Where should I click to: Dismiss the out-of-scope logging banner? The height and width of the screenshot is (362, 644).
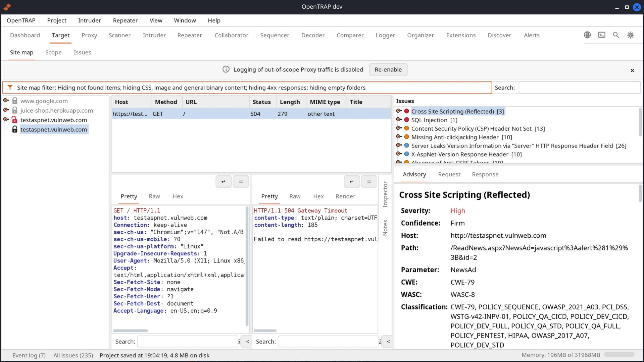[x=632, y=70]
